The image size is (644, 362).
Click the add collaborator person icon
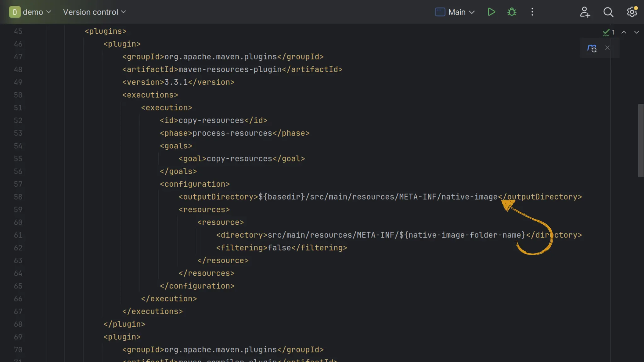585,12
